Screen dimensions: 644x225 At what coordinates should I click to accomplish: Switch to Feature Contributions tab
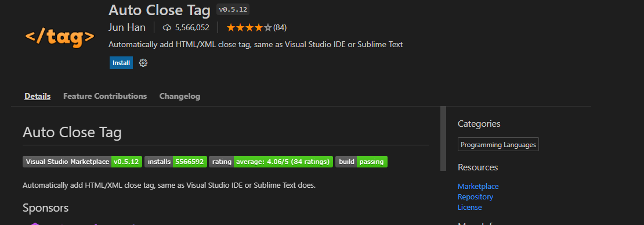point(105,96)
